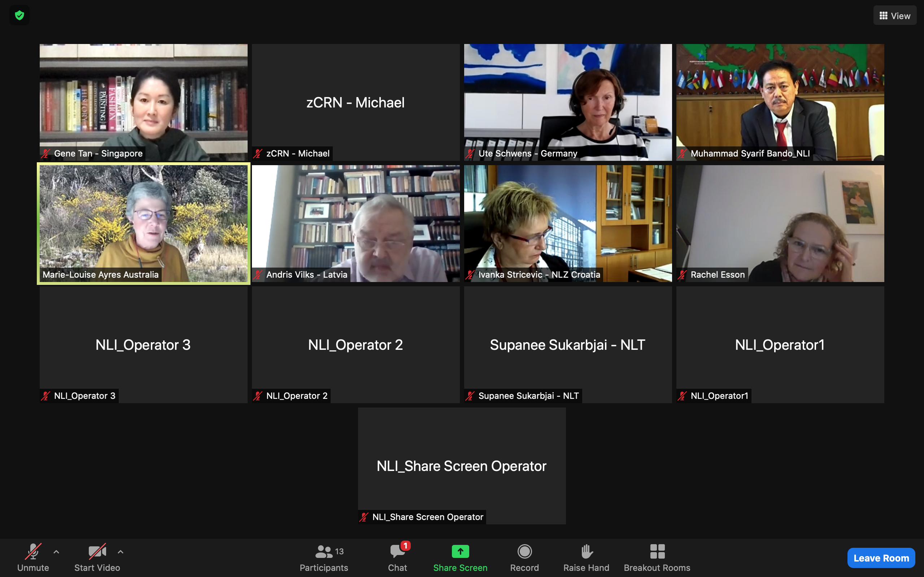Open the View layout dropdown
924x577 pixels.
900,16
